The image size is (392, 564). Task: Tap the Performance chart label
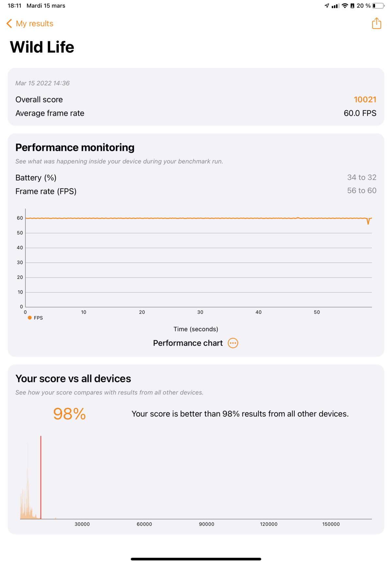[188, 343]
